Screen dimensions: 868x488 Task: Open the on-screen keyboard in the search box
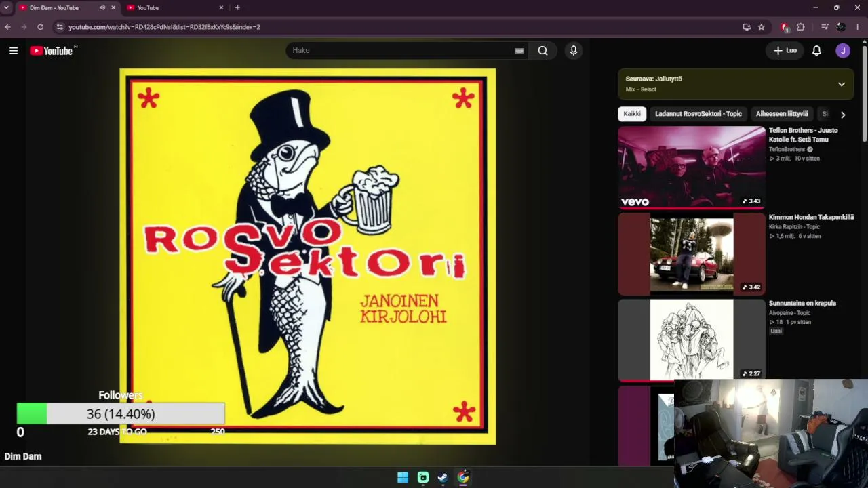519,51
